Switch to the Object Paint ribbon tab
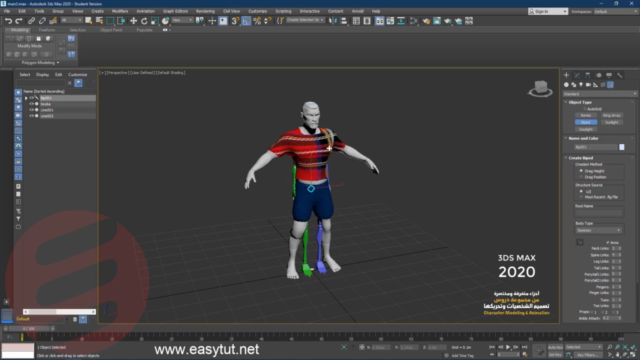The width and height of the screenshot is (640, 360). click(111, 30)
